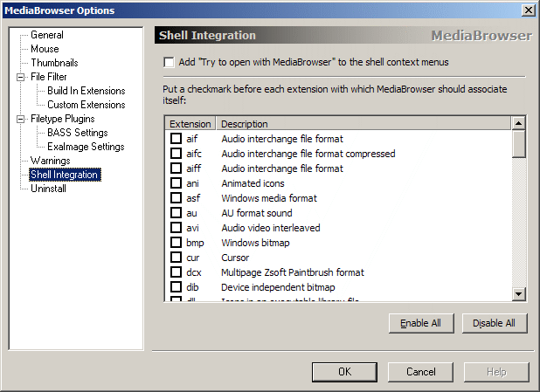Close the MediaBrowser Options dialog
This screenshot has width=540, height=392.
pyautogui.click(x=529, y=10)
